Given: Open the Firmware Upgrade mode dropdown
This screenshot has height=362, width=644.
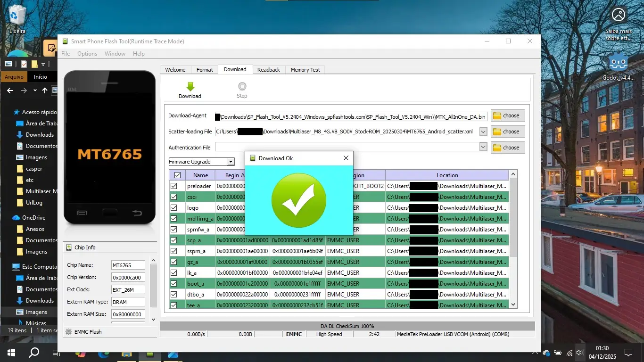Looking at the screenshot, I should [x=202, y=162].
